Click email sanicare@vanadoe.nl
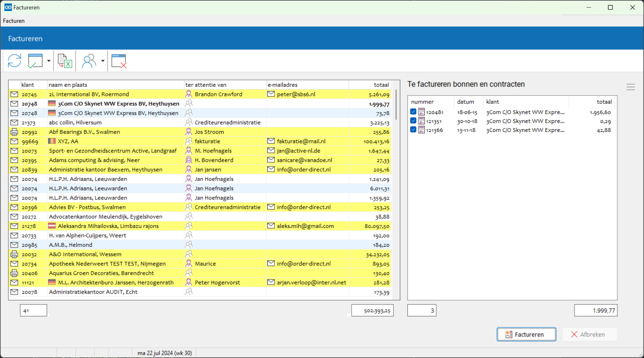The width and height of the screenshot is (644, 358). click(304, 160)
